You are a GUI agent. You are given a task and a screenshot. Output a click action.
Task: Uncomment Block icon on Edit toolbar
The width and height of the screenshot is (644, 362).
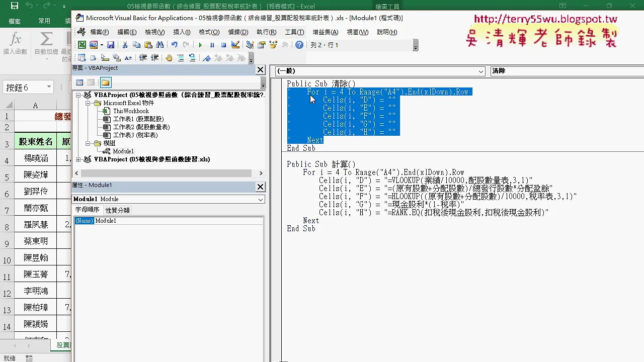pyautogui.click(x=192, y=58)
